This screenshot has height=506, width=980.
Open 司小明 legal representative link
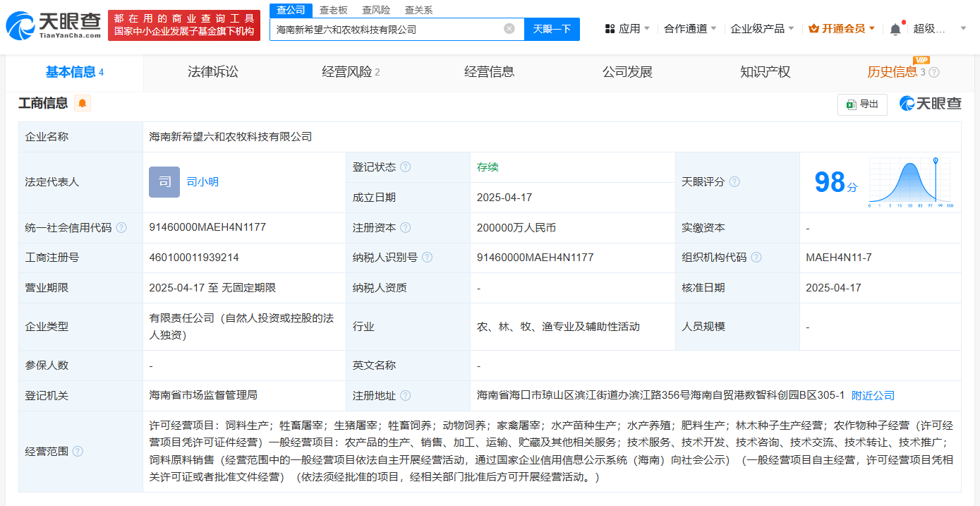click(202, 182)
